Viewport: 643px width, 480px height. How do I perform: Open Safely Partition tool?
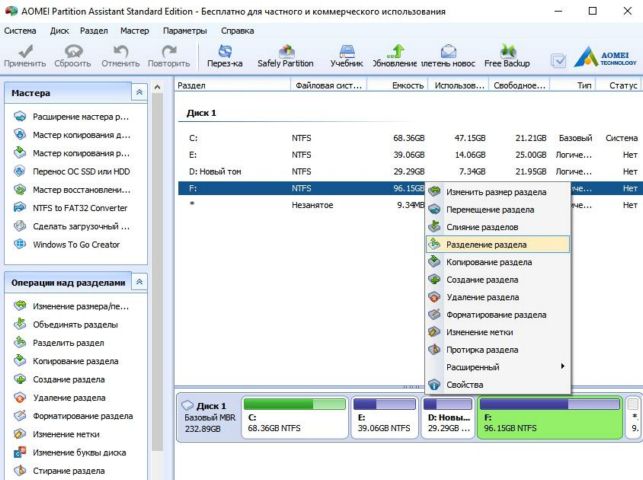click(x=285, y=56)
